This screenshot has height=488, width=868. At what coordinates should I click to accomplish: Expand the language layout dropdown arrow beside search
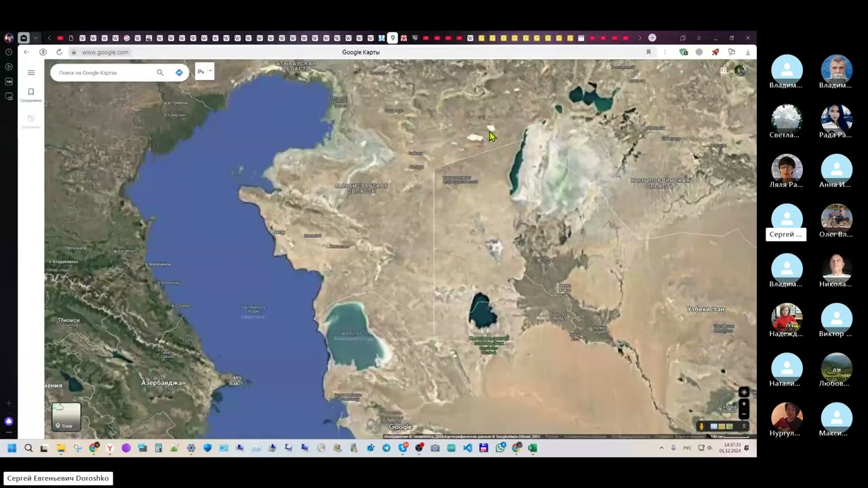[210, 70]
